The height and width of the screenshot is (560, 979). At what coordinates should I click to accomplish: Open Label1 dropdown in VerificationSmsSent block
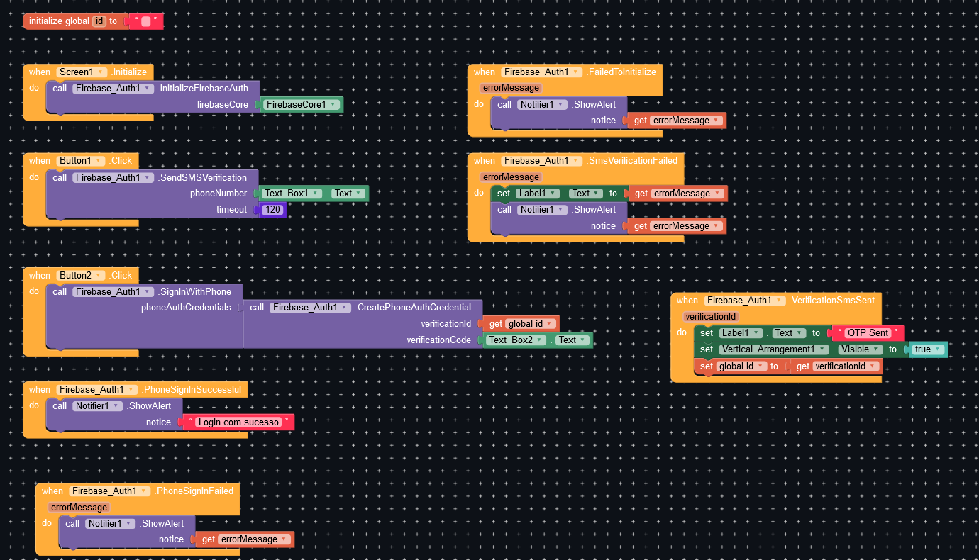tap(741, 333)
